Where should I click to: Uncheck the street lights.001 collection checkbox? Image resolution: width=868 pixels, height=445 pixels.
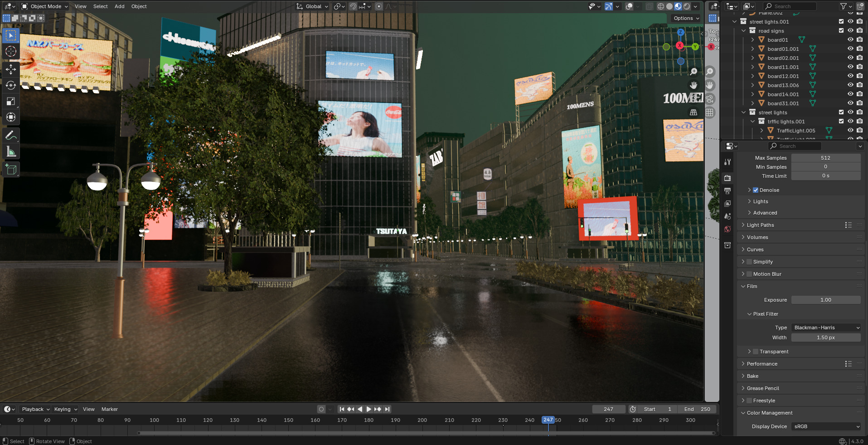click(x=841, y=22)
